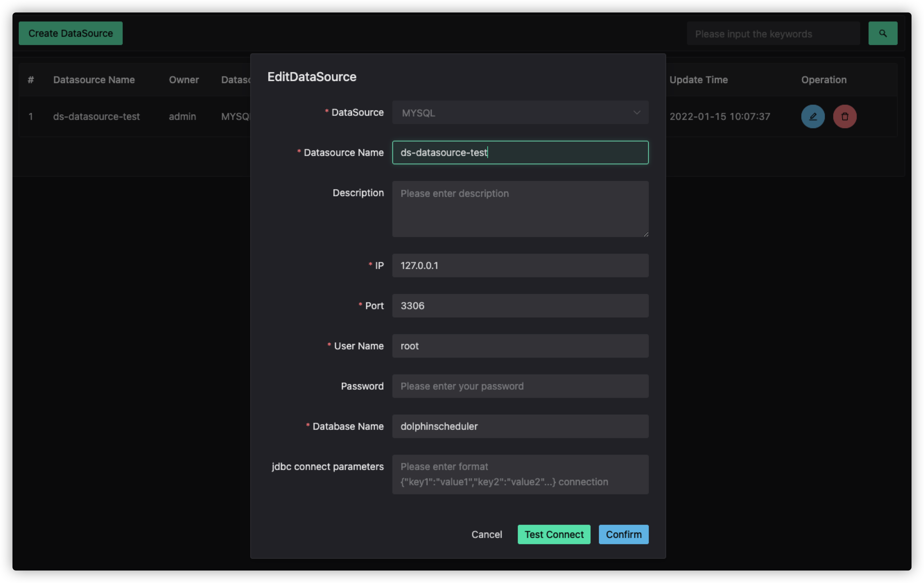924x583 pixels.
Task: Select the Port field showing 3306
Action: (x=520, y=305)
